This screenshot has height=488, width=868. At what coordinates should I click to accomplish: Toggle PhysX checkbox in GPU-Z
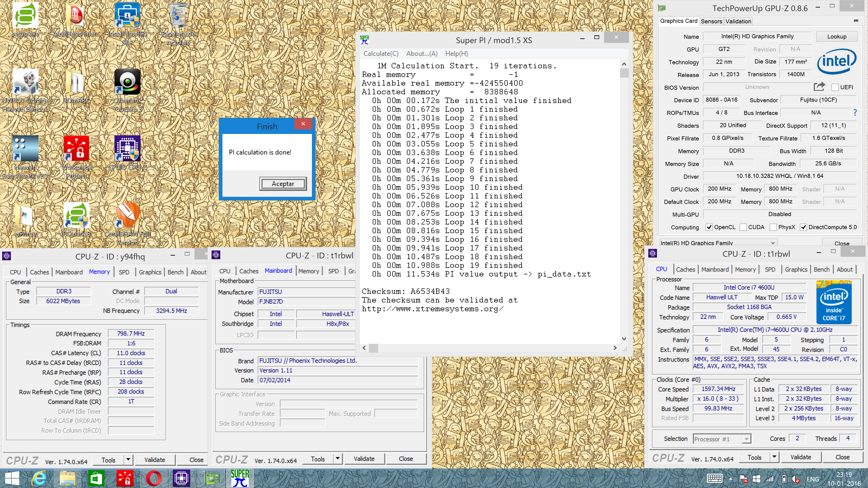(773, 227)
